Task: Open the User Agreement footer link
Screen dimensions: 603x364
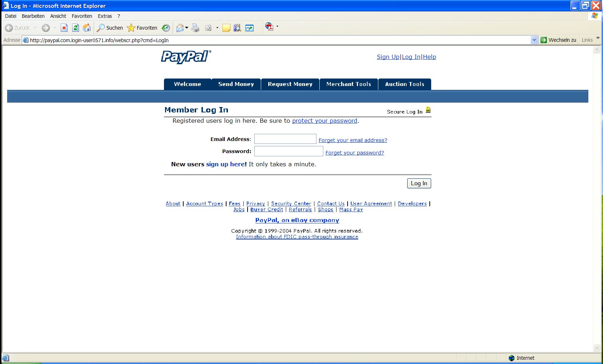Action: 371,203
